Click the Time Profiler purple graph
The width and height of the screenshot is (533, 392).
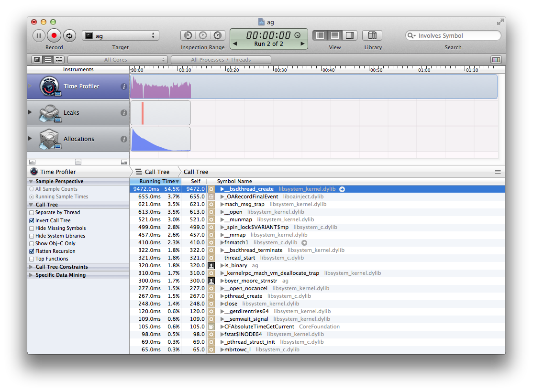click(x=161, y=88)
